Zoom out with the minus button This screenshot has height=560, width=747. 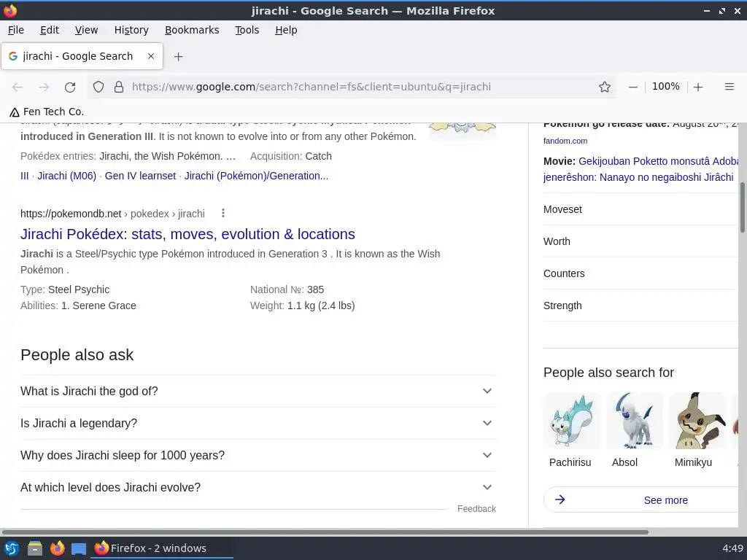632,87
